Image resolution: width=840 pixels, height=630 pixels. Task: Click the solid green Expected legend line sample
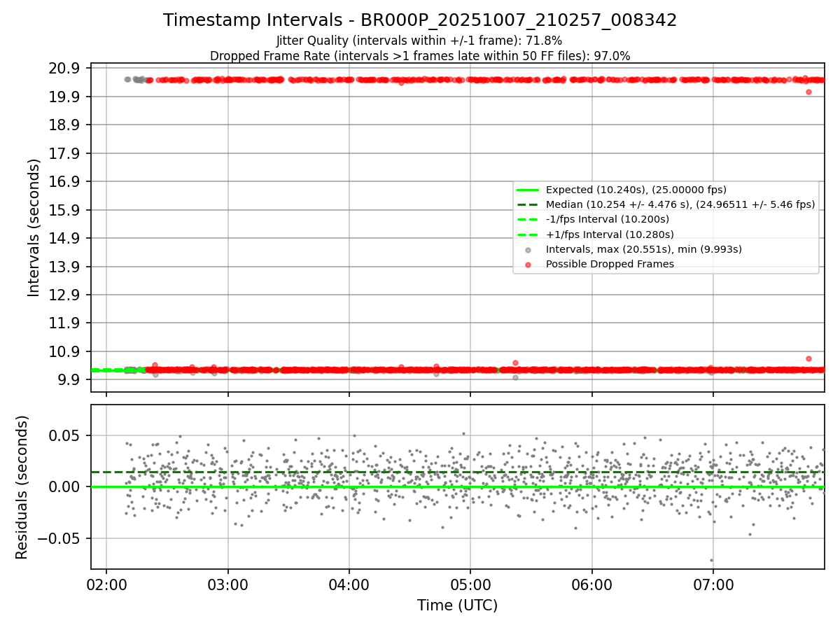click(528, 190)
